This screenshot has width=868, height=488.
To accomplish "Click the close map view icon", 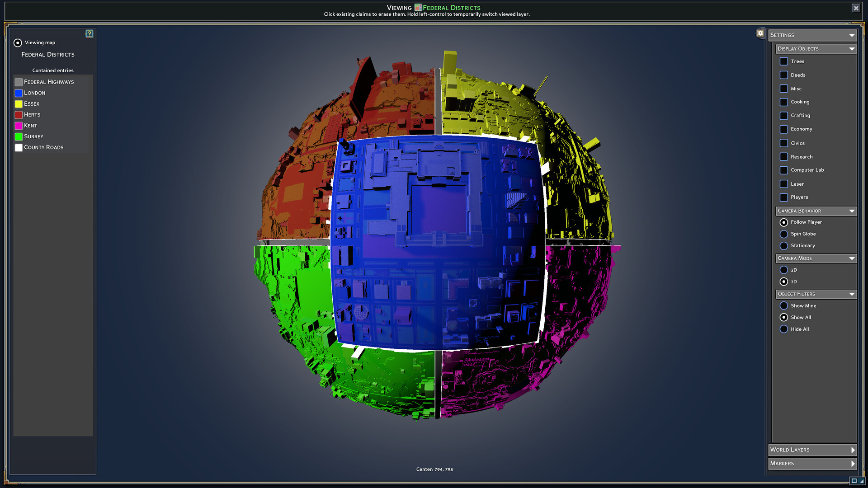I will click(856, 8).
